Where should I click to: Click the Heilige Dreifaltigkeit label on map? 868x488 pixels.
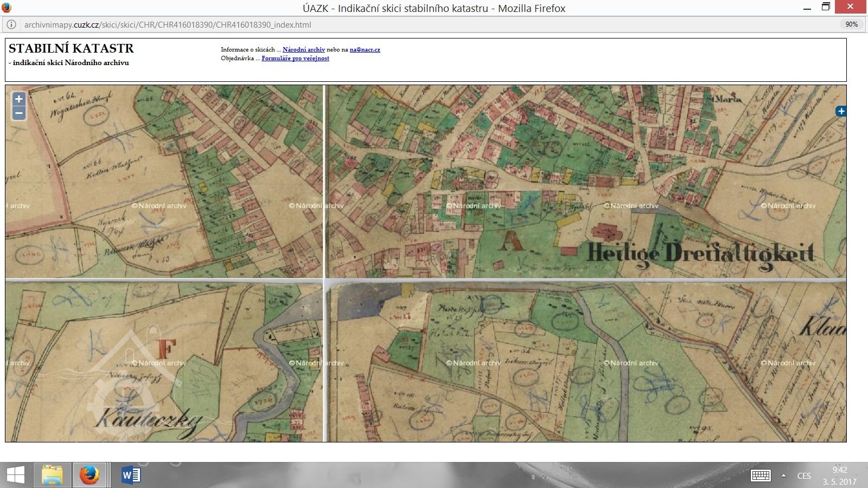click(x=700, y=253)
